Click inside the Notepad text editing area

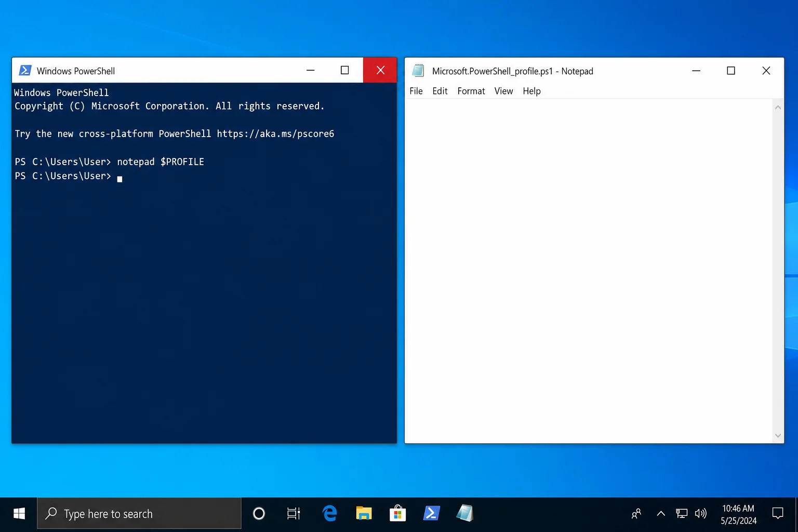[589, 271]
